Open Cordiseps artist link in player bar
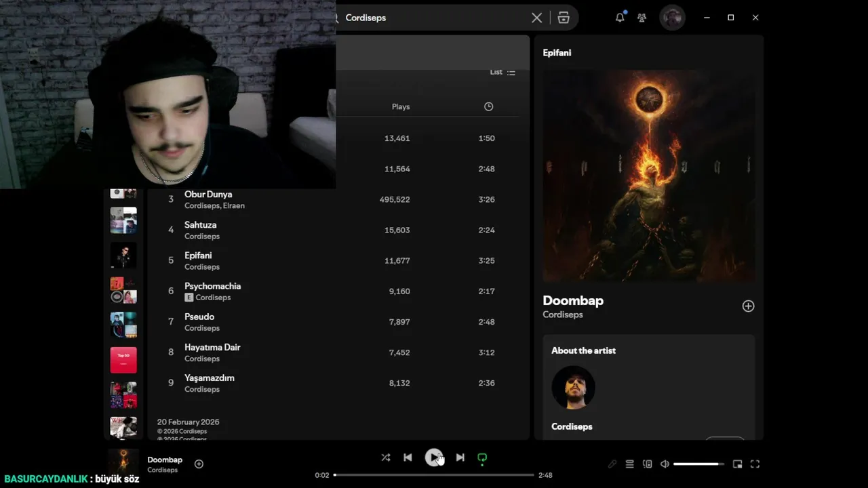This screenshot has height=488, width=868. [163, 470]
